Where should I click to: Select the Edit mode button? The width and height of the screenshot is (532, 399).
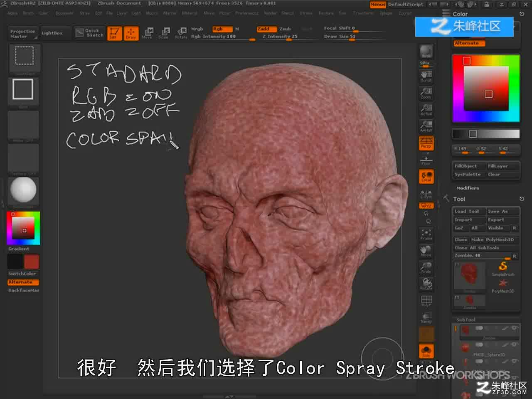coord(114,33)
